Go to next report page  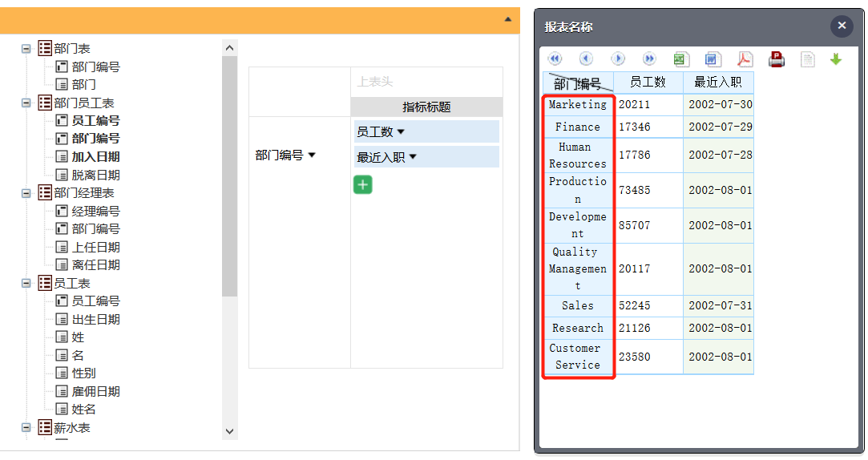tap(618, 59)
